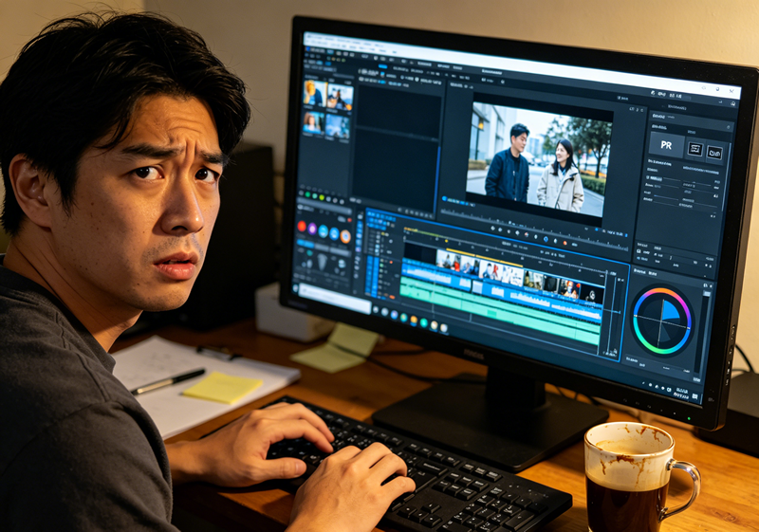Select the last dark clip in the timeline
Screen dimensions: 759x532
[x=591, y=294]
